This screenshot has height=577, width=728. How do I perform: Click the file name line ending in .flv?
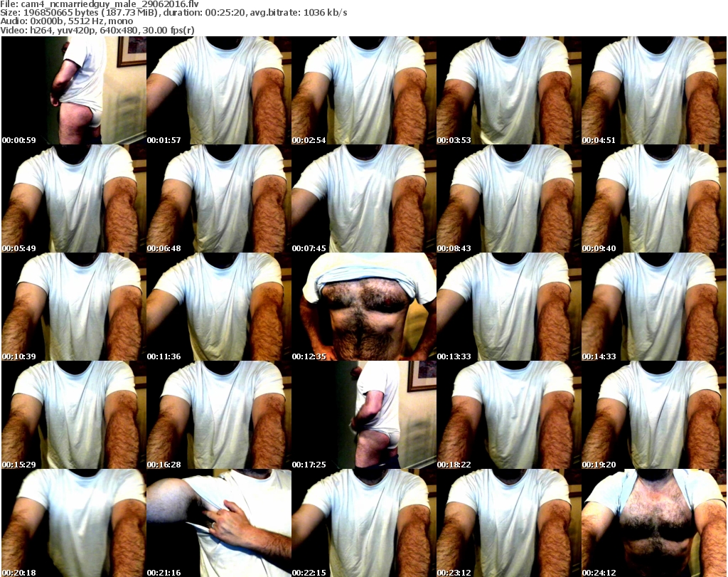click(100, 4)
